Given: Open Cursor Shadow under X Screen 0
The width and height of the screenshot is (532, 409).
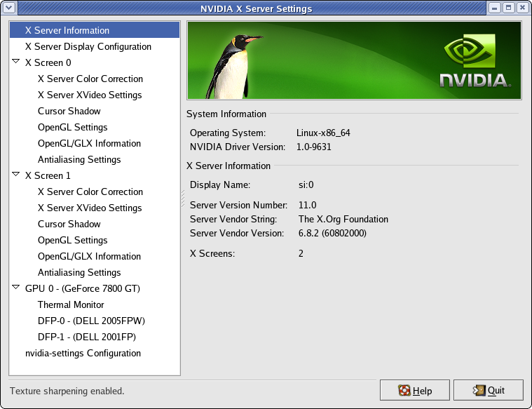Looking at the screenshot, I should click(x=69, y=111).
